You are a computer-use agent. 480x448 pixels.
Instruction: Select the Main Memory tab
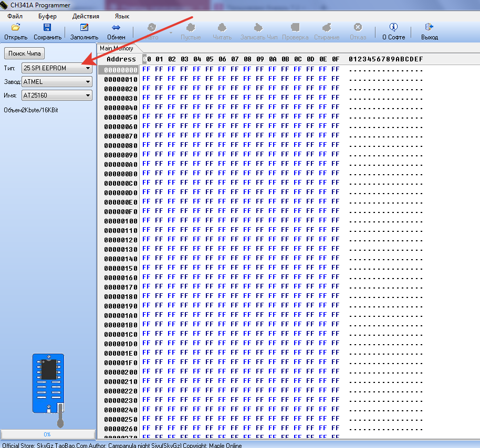coord(117,48)
